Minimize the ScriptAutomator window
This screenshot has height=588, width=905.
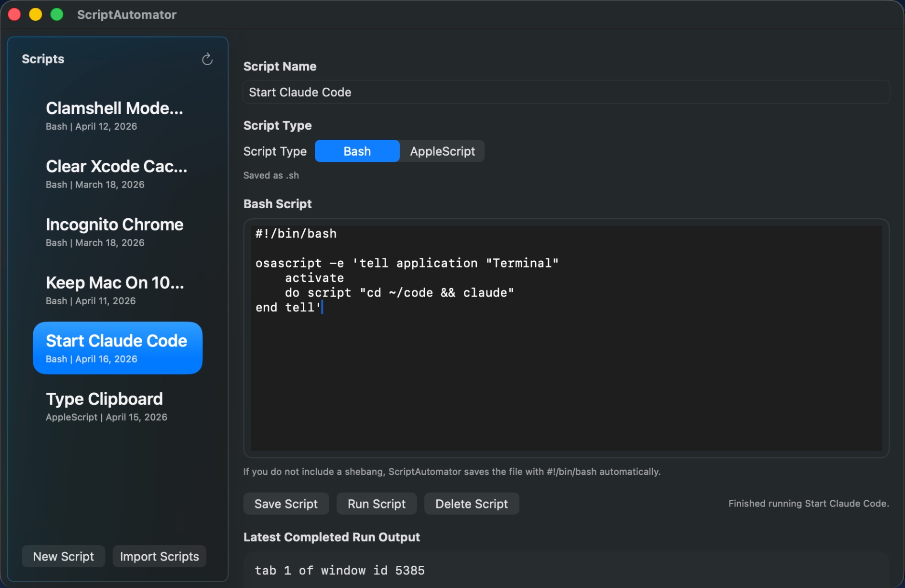(x=36, y=14)
